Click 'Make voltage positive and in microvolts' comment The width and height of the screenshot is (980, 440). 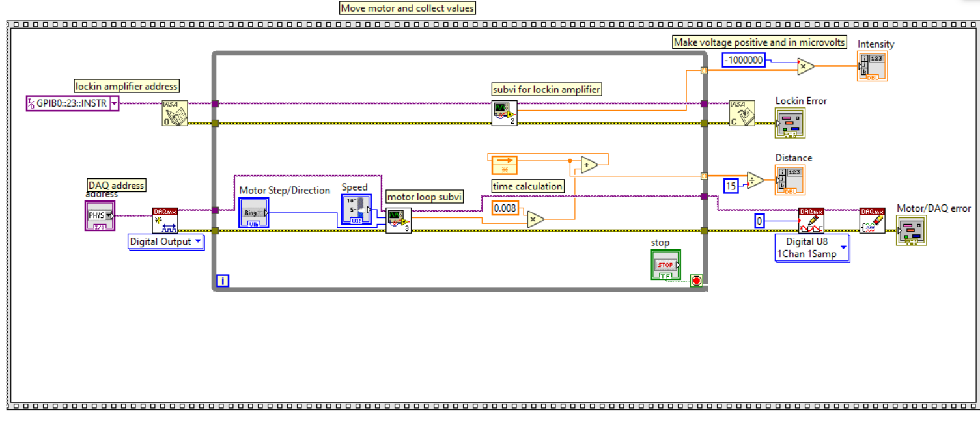coord(759,42)
